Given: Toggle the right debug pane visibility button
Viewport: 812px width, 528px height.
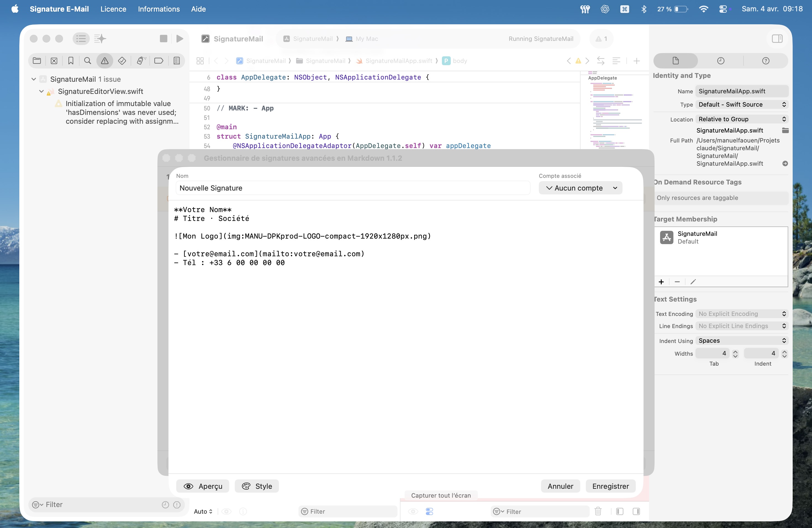Looking at the screenshot, I should click(636, 511).
